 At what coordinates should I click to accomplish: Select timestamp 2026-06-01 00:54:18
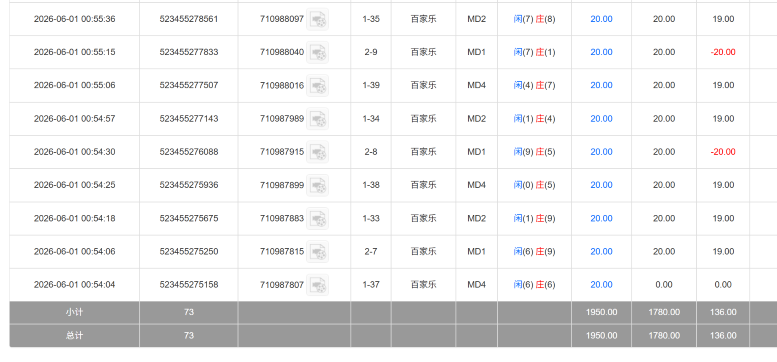pyautogui.click(x=74, y=218)
